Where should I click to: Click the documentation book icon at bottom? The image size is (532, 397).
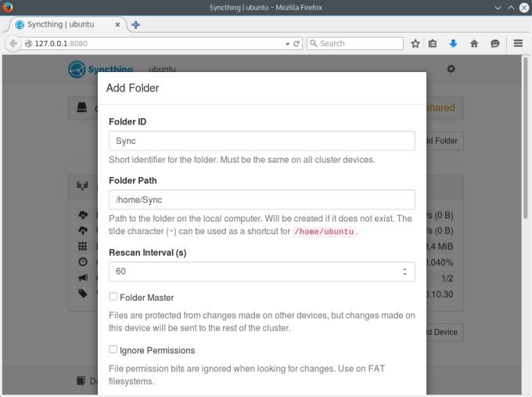[81, 381]
